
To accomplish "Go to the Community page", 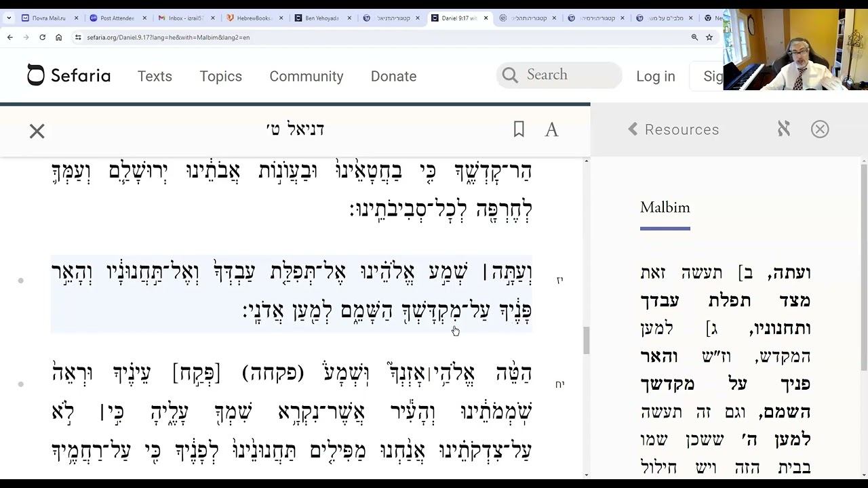I will point(307,77).
